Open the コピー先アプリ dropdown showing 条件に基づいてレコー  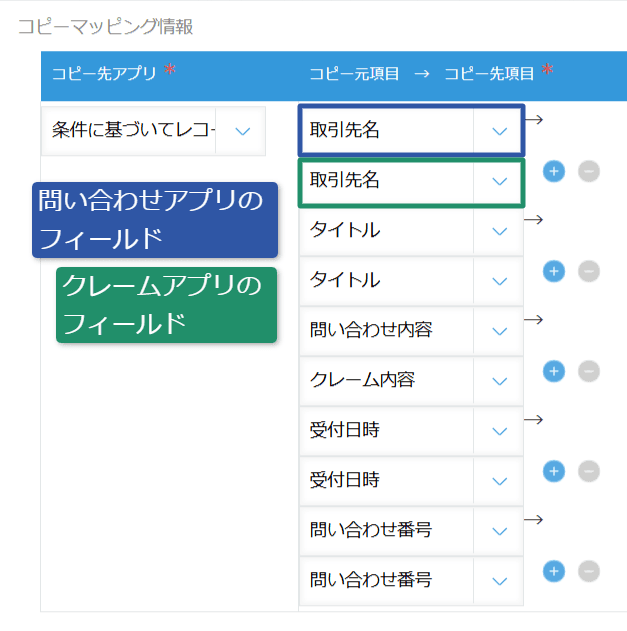point(153,131)
